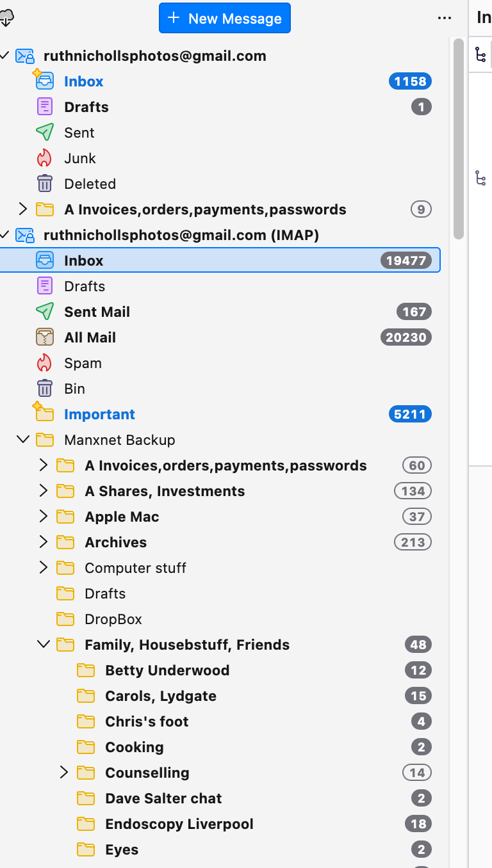The height and width of the screenshot is (868, 492).
Task: Collapse the first ruthnichollsphotos@gmail.com account
Action: [x=5, y=56]
